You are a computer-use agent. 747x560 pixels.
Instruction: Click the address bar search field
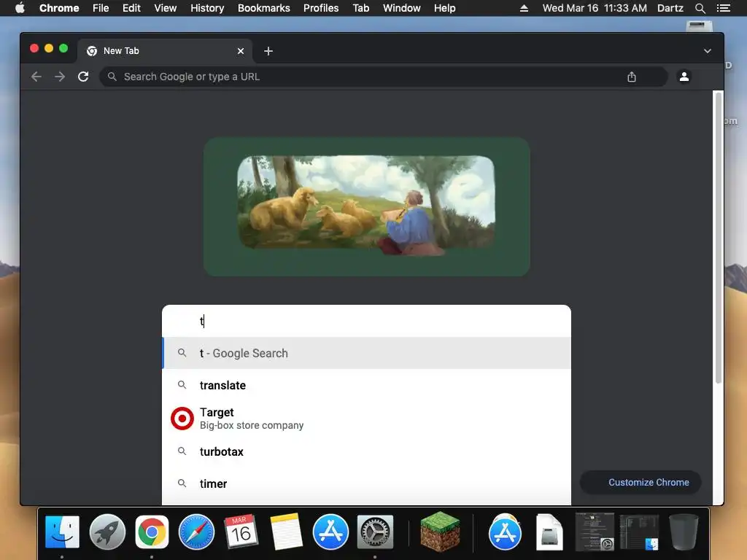(x=383, y=77)
